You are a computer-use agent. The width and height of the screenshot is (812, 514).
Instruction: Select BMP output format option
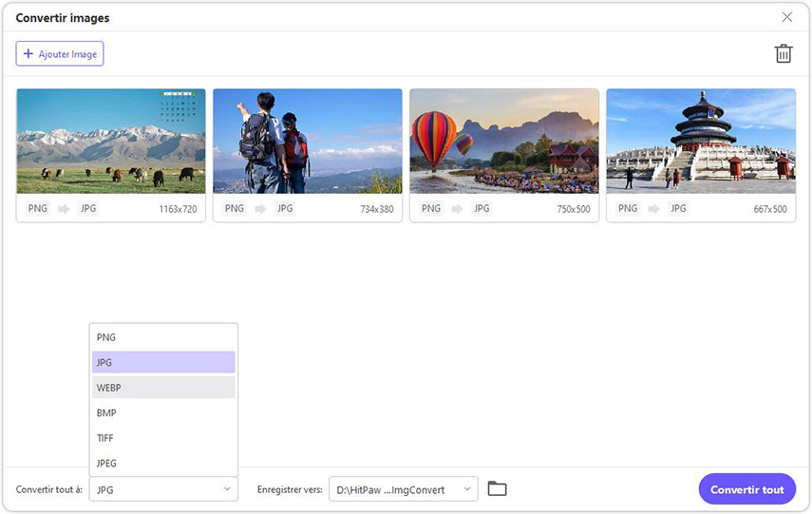163,413
